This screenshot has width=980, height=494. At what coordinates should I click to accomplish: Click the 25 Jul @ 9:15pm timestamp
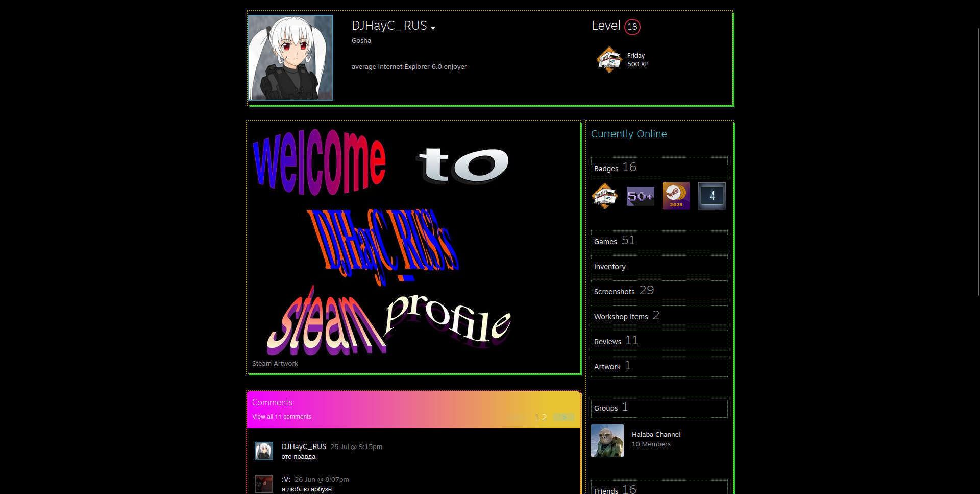[356, 446]
